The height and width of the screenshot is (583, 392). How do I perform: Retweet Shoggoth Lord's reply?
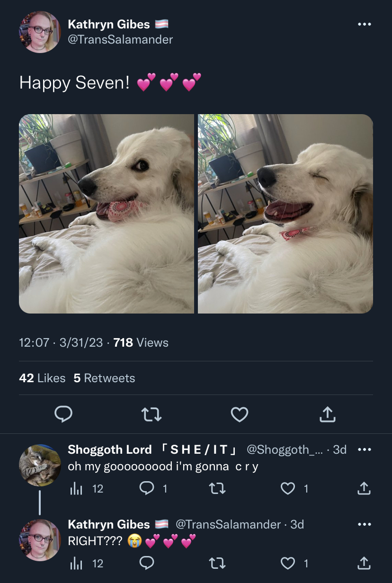pos(217,488)
